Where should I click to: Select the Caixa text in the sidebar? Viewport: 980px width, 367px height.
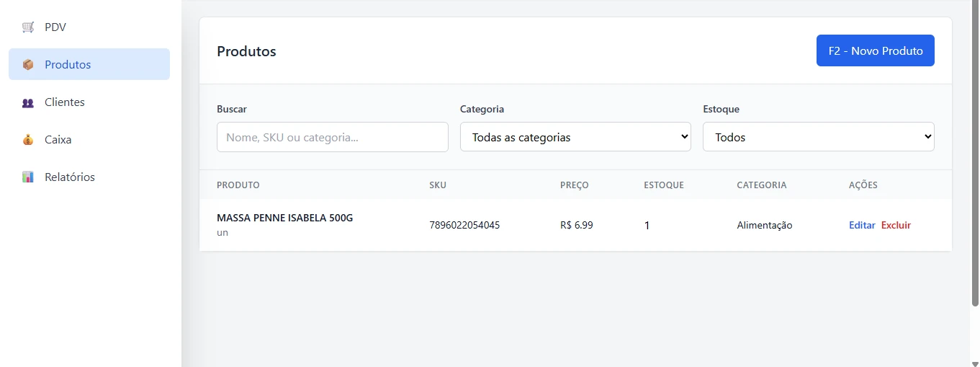click(x=58, y=140)
